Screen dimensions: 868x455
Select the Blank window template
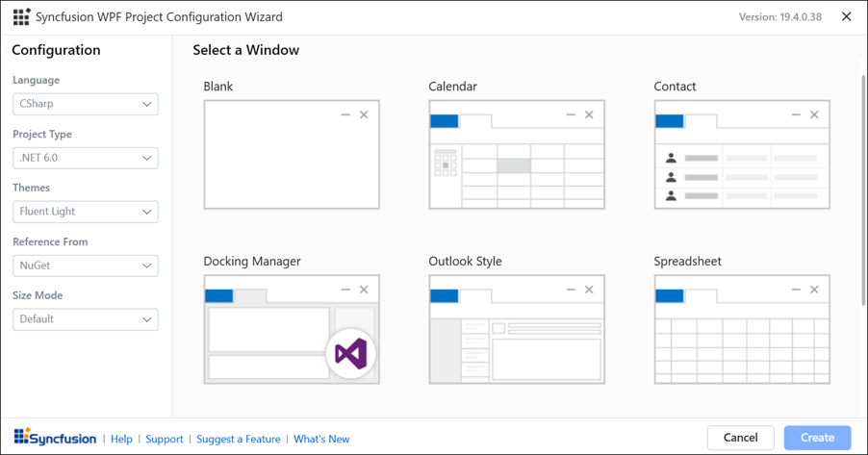(x=292, y=154)
